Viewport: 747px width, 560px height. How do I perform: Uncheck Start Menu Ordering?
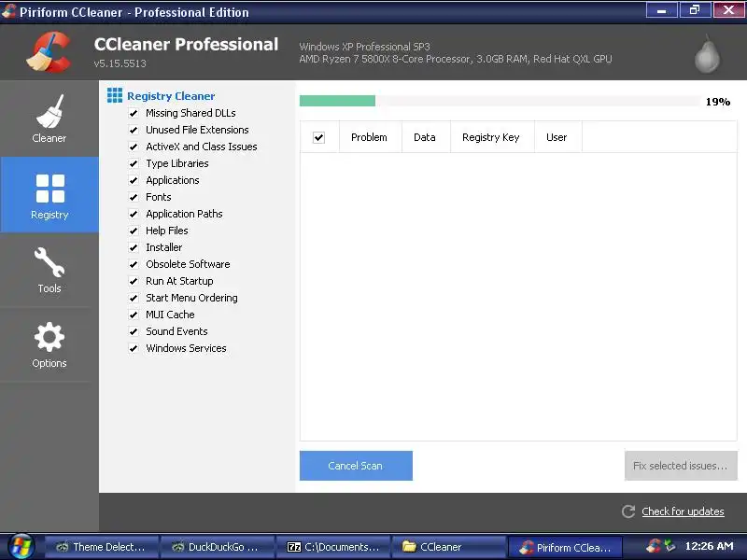point(134,298)
